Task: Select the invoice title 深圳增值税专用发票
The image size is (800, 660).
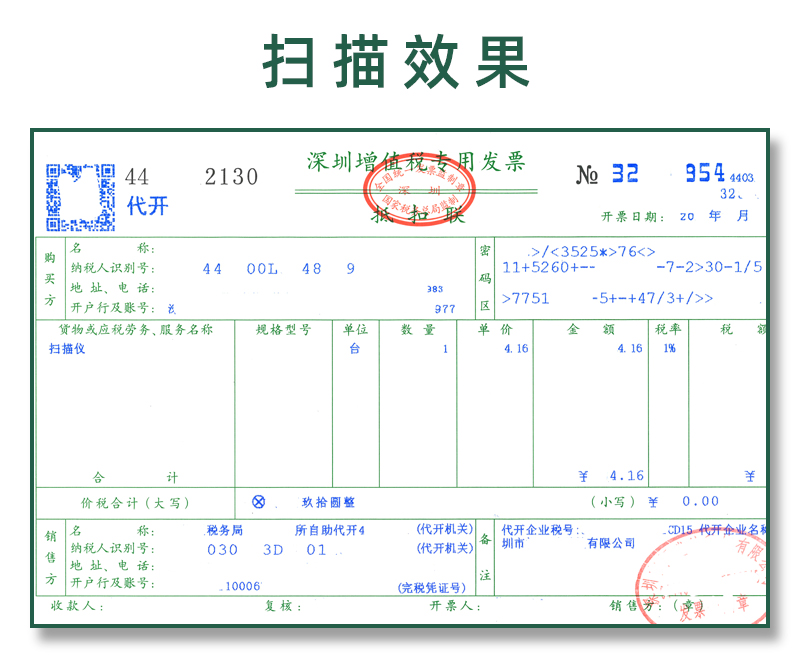Action: click(x=416, y=162)
